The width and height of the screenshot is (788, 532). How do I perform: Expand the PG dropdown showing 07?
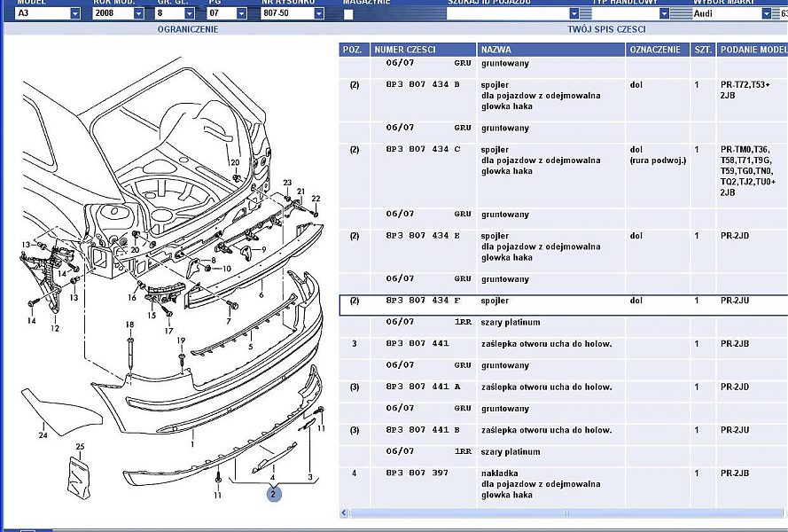241,13
